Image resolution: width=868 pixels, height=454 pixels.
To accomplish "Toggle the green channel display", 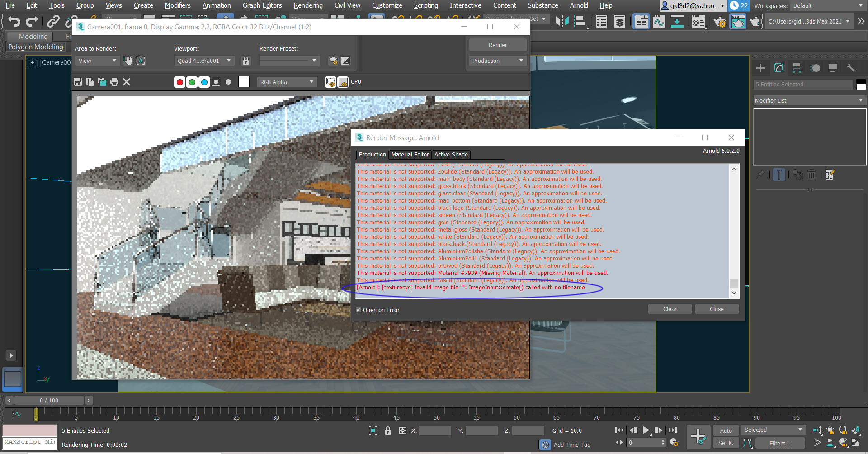I will tap(192, 82).
